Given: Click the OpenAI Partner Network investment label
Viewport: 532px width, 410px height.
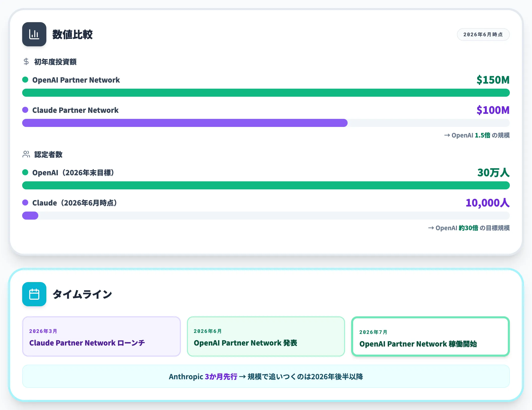Looking at the screenshot, I should [76, 80].
